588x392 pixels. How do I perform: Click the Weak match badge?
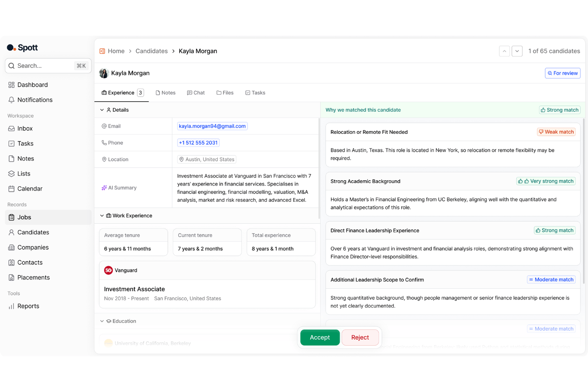tap(556, 132)
